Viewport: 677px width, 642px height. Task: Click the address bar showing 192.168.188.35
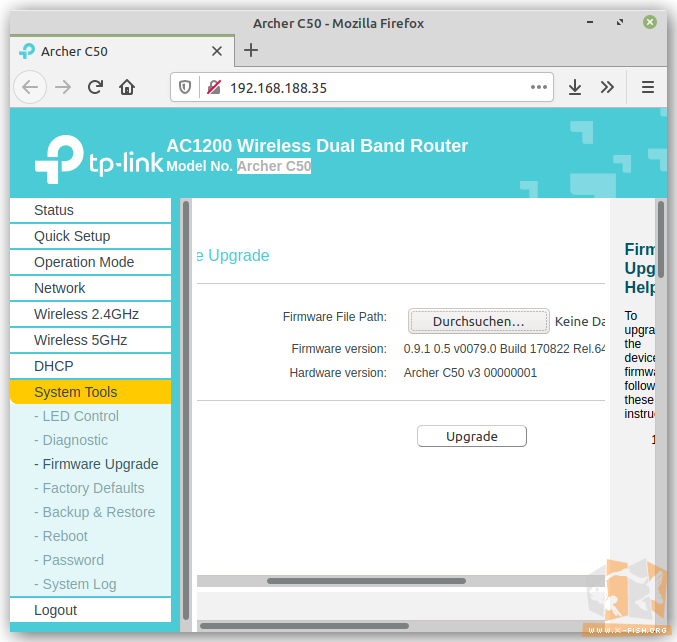coord(362,88)
